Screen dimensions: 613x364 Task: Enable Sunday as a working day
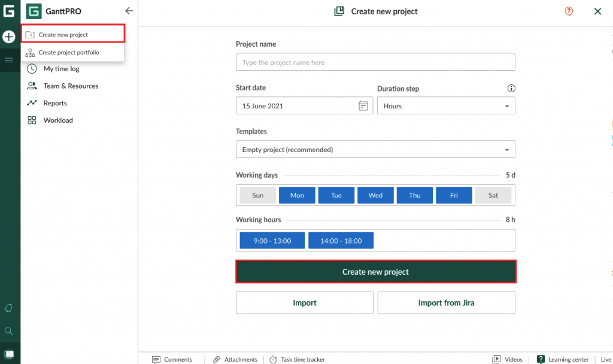(257, 195)
